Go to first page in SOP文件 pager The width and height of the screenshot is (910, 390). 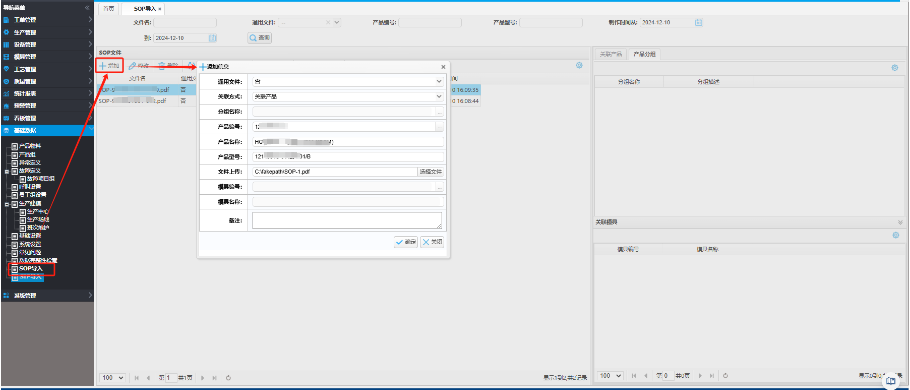(x=137, y=377)
